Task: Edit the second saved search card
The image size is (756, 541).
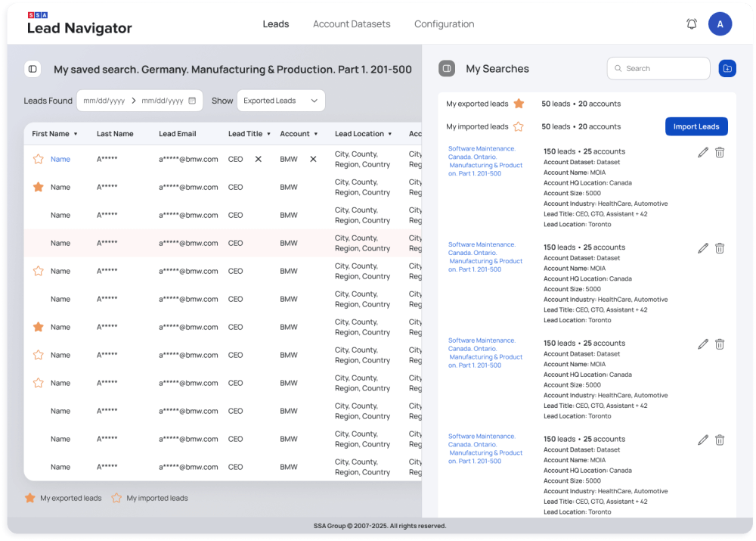Action: coord(703,248)
